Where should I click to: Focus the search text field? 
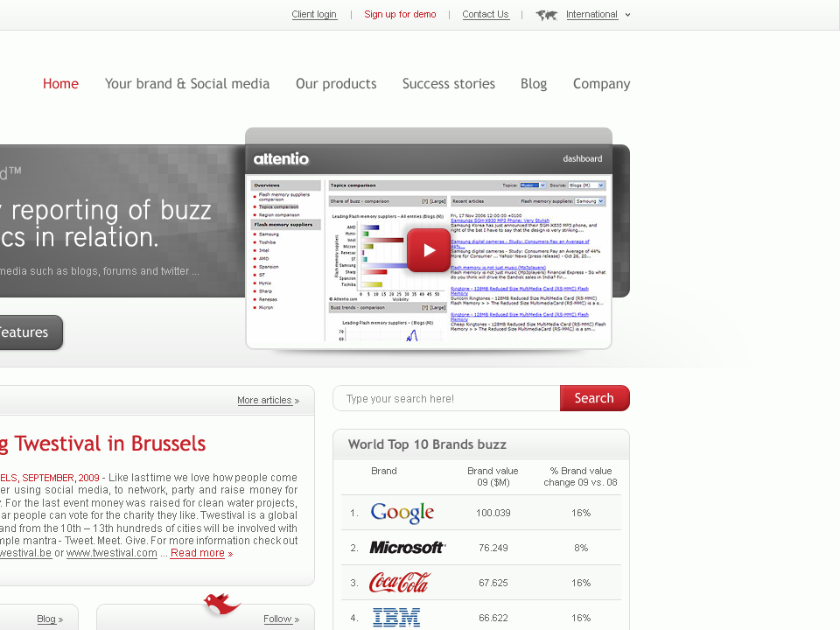[446, 399]
